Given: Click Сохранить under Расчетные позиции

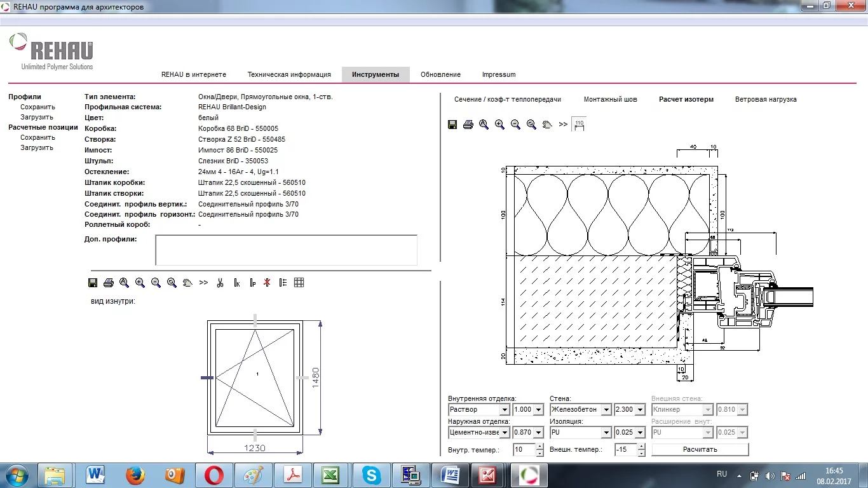Looking at the screenshot, I should pyautogui.click(x=37, y=137).
